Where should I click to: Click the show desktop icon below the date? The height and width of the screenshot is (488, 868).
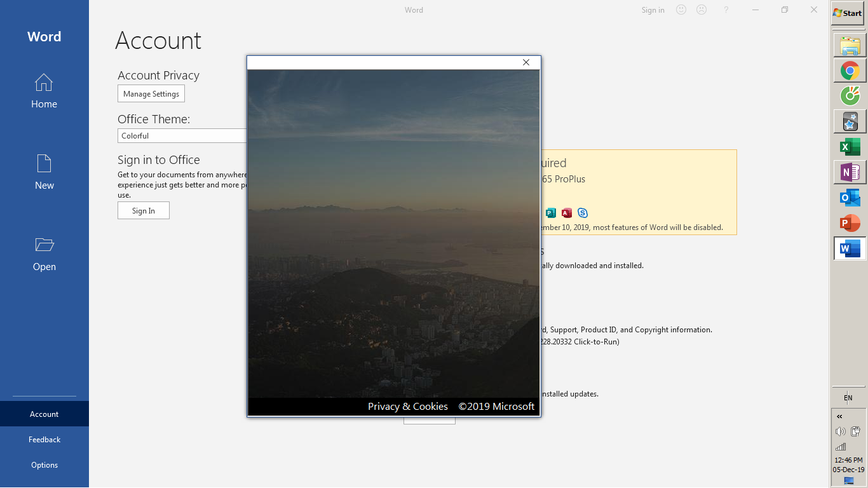(x=849, y=481)
